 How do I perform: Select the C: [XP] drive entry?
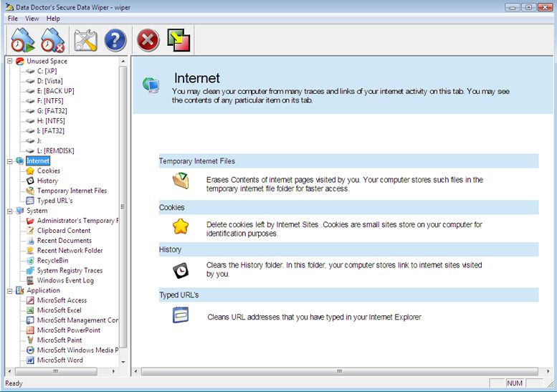47,72
